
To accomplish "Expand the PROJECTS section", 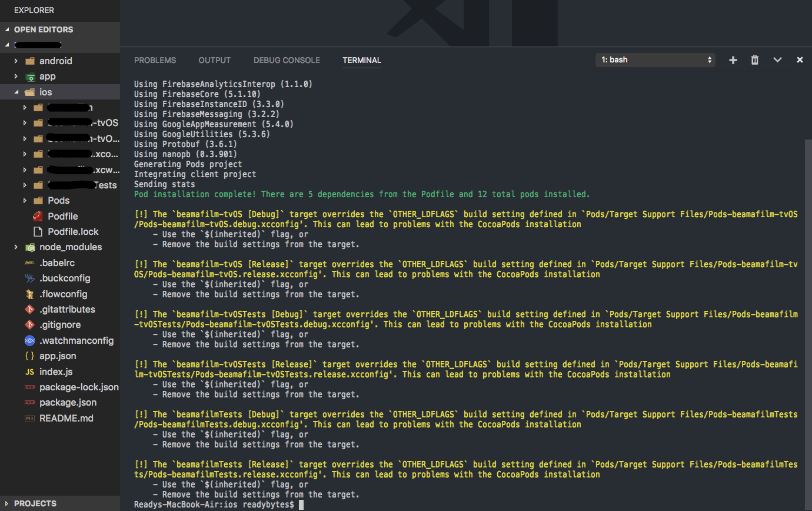I will pos(35,503).
